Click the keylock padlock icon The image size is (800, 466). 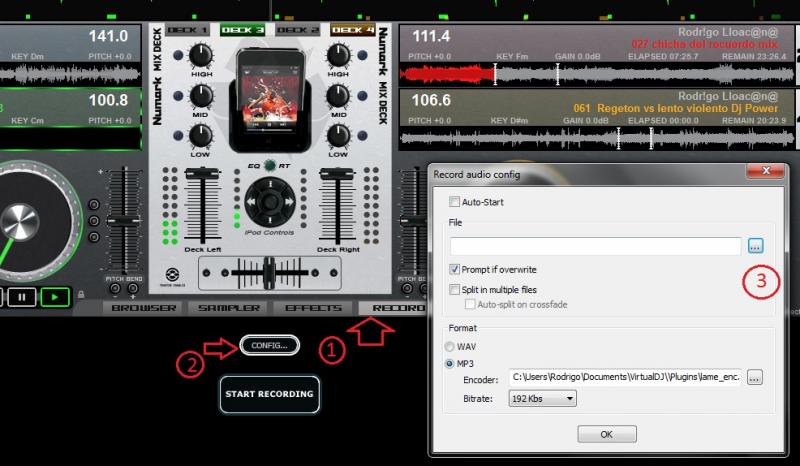[x=81, y=295]
